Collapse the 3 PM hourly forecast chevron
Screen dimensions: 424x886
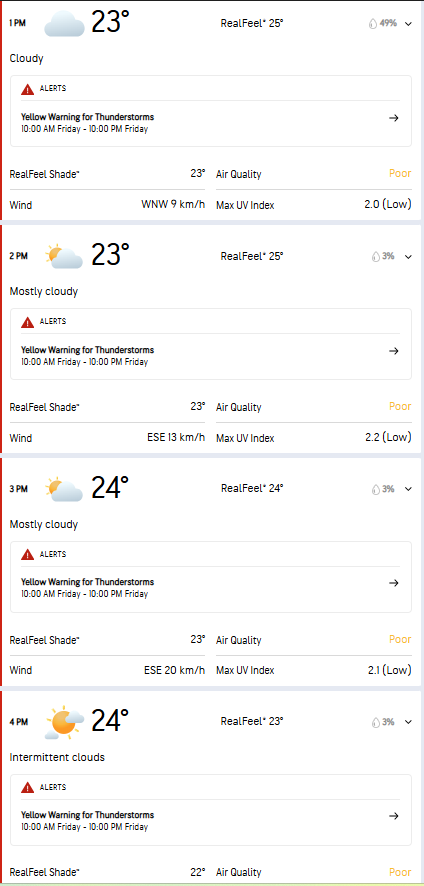pyautogui.click(x=409, y=489)
